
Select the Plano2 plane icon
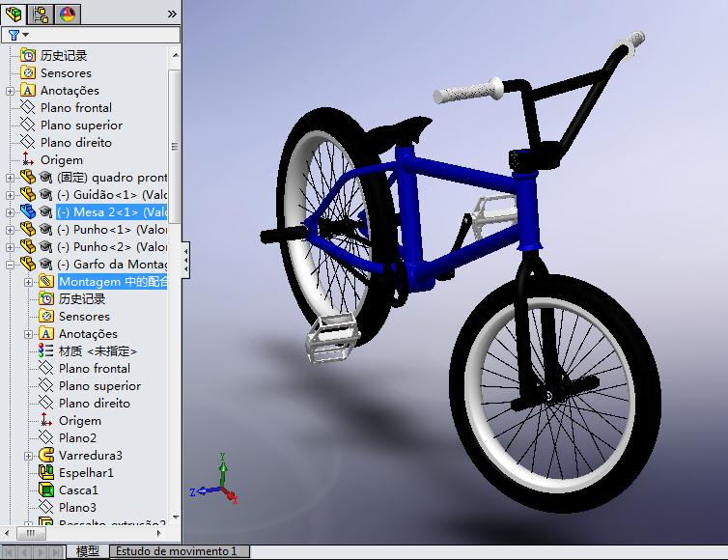tap(46, 438)
